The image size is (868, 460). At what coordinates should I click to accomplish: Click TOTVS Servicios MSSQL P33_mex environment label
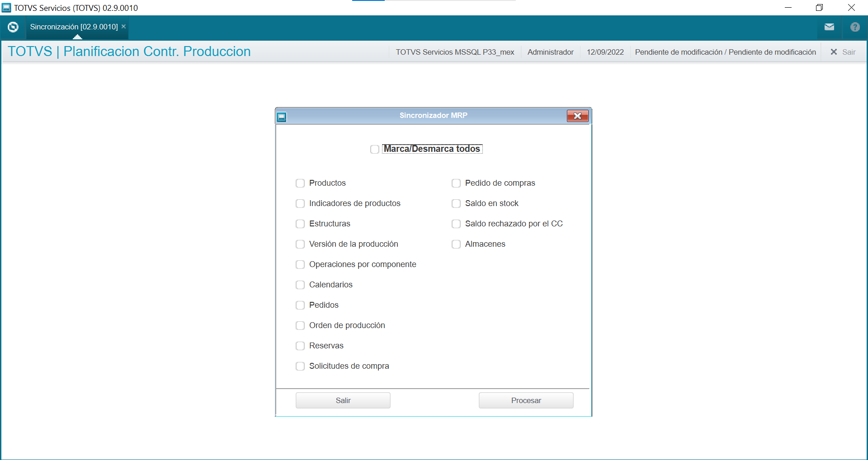point(455,52)
